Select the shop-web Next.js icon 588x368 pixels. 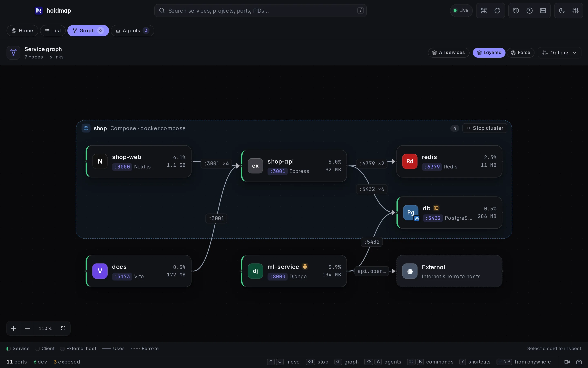[x=100, y=161]
